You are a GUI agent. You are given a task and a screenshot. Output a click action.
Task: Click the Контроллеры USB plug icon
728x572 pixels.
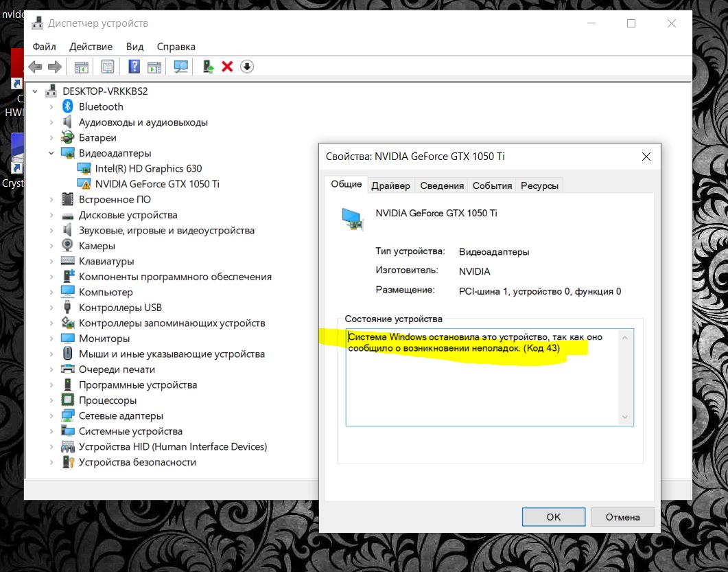[x=68, y=307]
